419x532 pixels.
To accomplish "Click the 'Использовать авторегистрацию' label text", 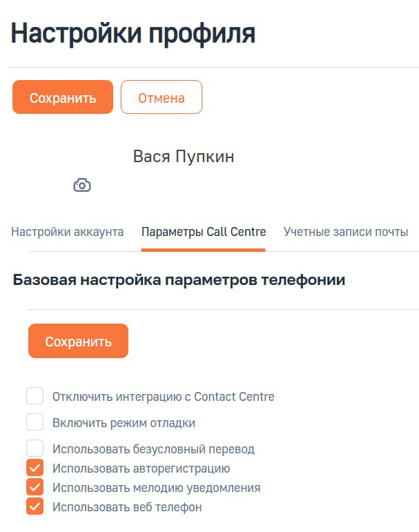I will click(141, 469).
